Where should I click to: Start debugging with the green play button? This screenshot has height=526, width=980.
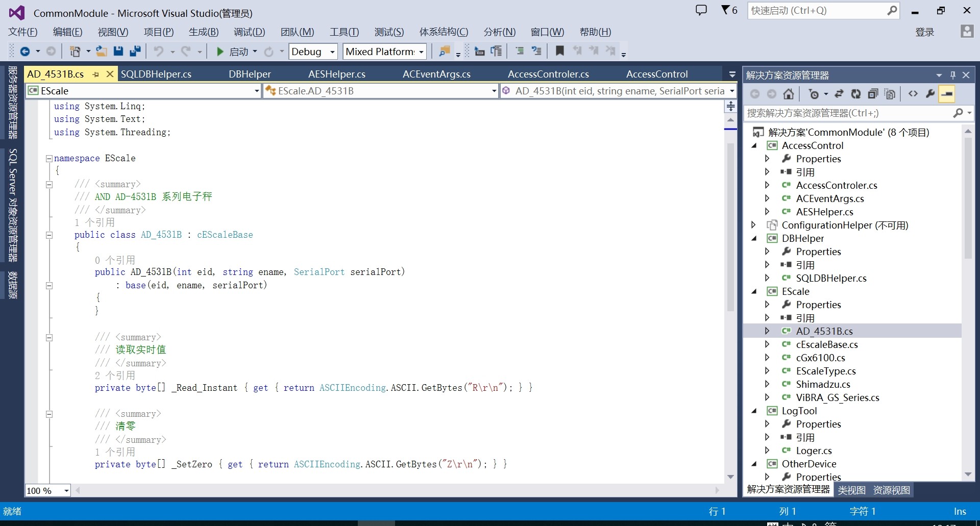(x=220, y=52)
